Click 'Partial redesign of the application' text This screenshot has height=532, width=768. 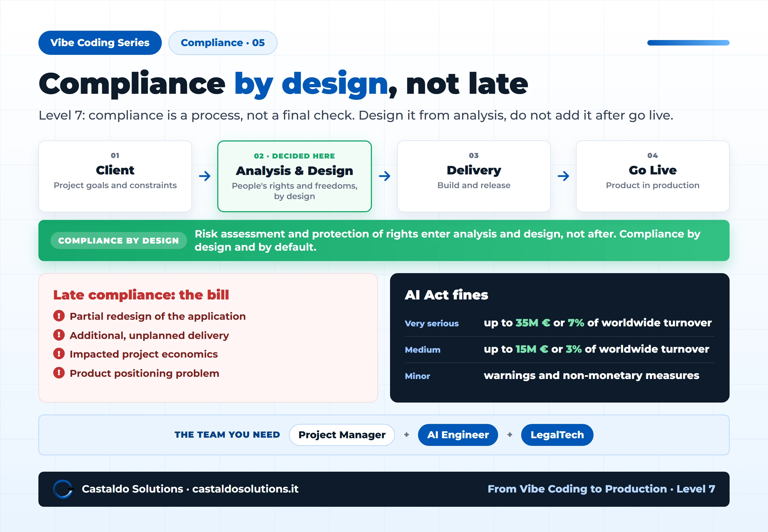coord(158,316)
